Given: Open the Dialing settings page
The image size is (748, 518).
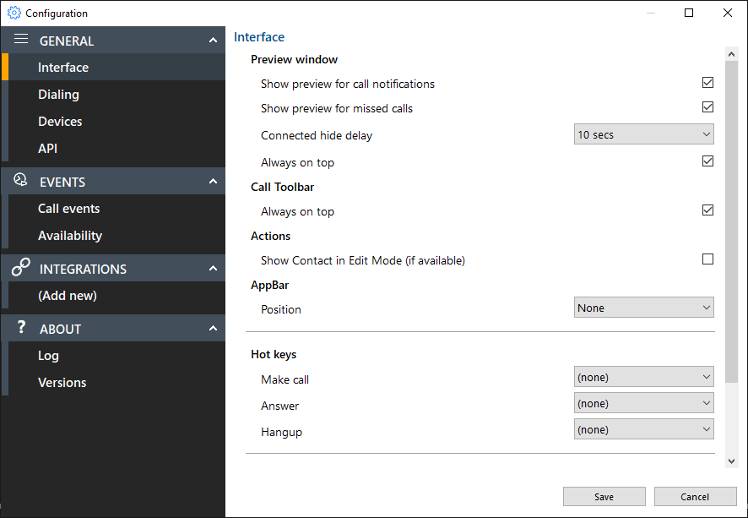Looking at the screenshot, I should (58, 95).
